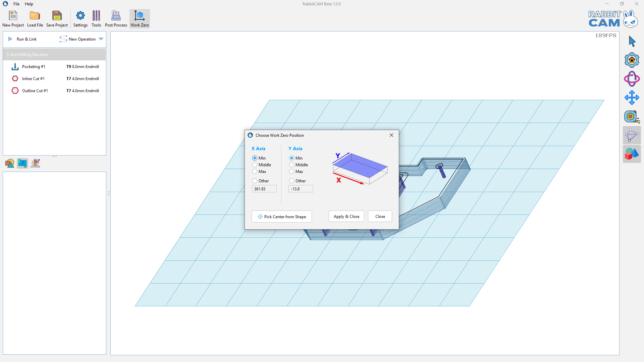Image resolution: width=644 pixels, height=362 pixels.
Task: Open the Help menu
Action: [29, 4]
